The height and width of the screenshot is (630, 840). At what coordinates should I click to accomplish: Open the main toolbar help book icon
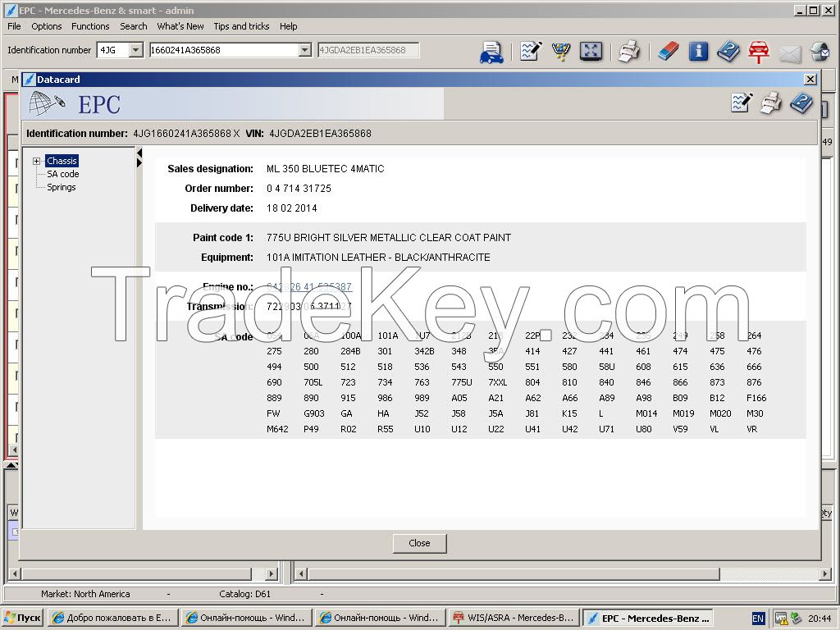728,52
